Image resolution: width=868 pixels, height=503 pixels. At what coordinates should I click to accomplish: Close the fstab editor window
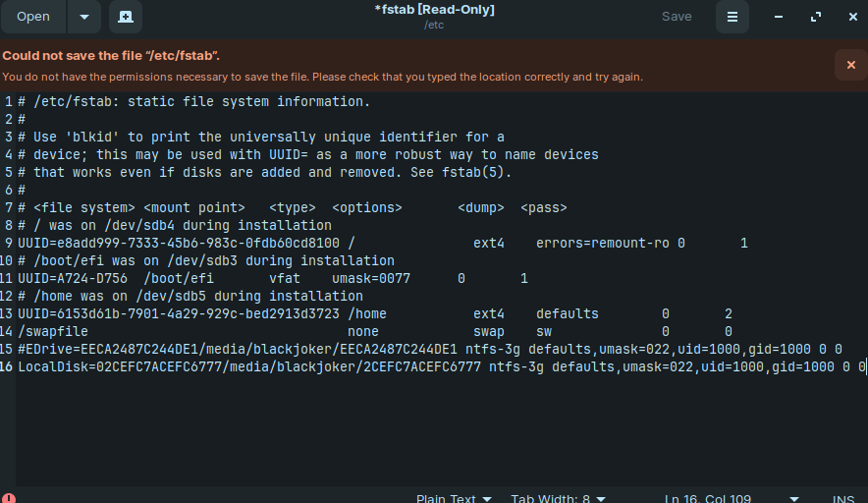click(852, 17)
